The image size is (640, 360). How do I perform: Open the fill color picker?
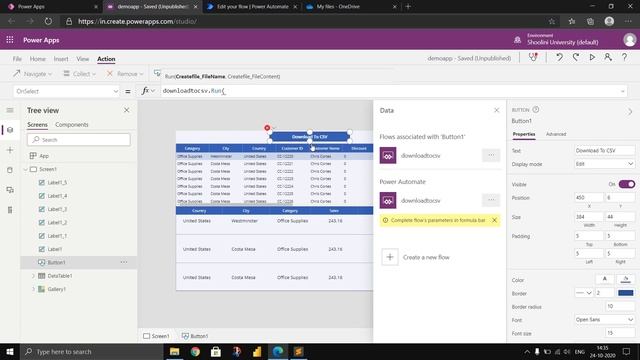pyautogui.click(x=625, y=279)
